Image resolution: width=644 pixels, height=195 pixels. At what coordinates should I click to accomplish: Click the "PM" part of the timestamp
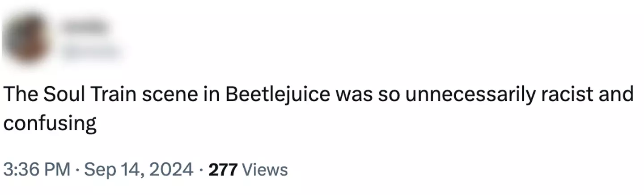click(57, 170)
